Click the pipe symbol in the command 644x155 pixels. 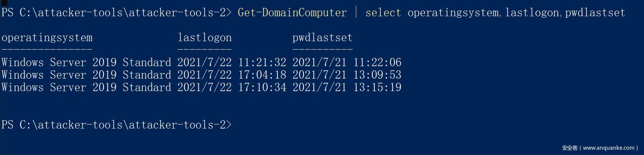pos(356,13)
